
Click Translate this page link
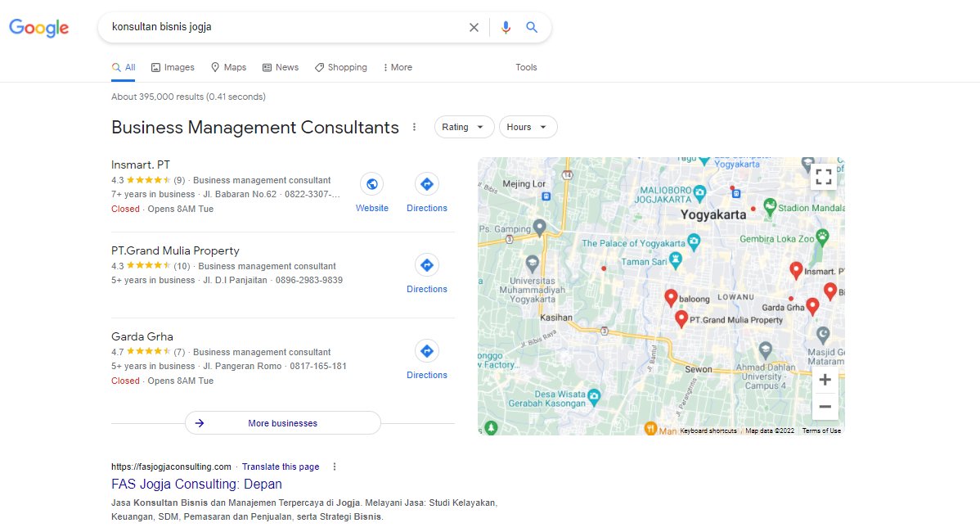pos(281,467)
